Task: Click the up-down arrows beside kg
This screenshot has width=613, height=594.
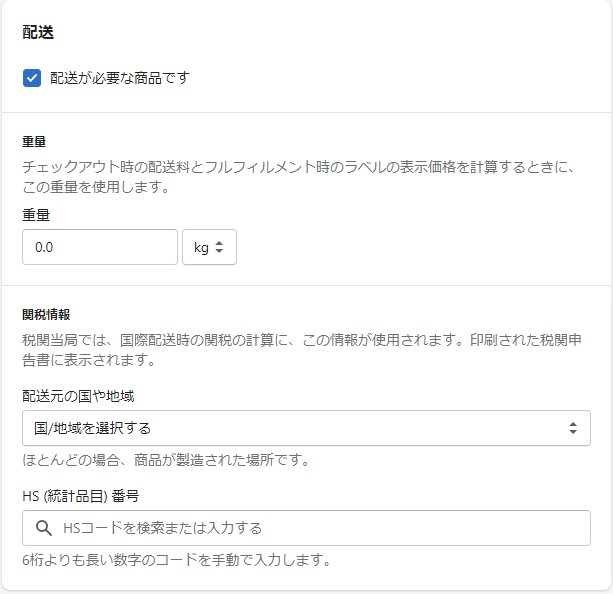Action: coord(220,247)
